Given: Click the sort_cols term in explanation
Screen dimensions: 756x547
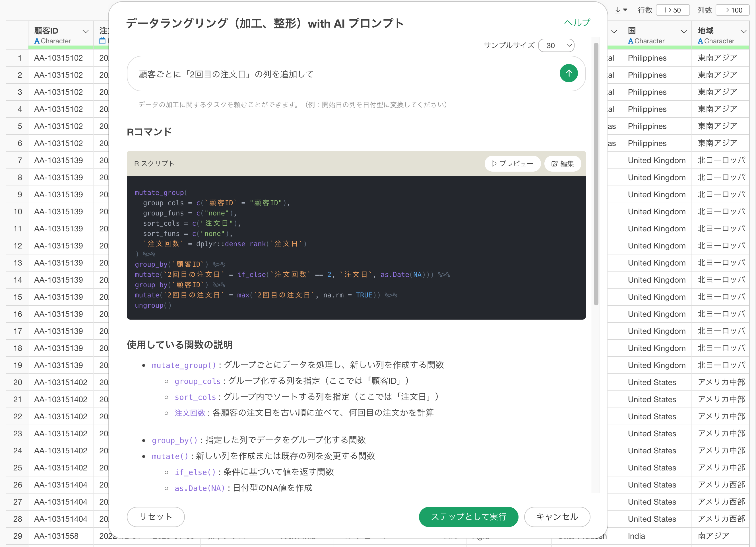Looking at the screenshot, I should 195,397.
